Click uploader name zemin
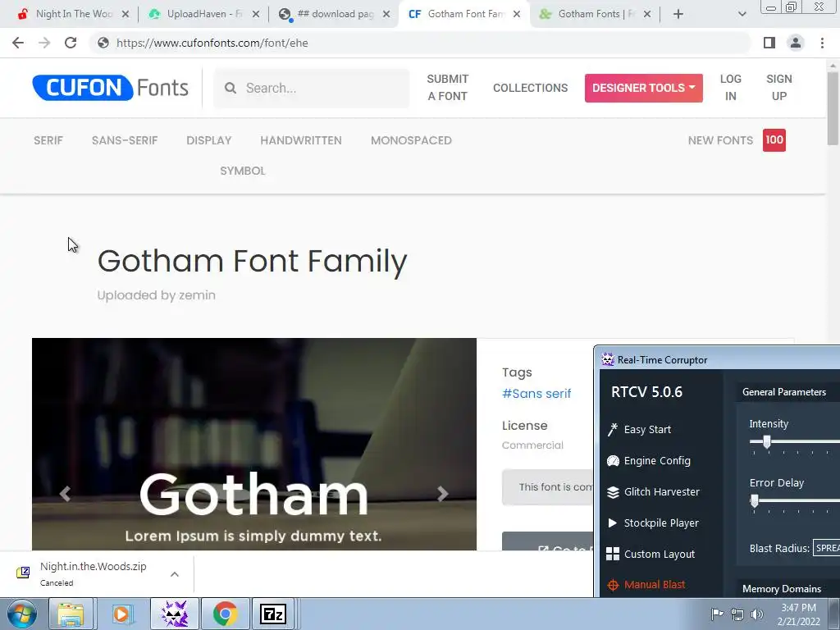This screenshot has height=630, width=840. point(197,295)
